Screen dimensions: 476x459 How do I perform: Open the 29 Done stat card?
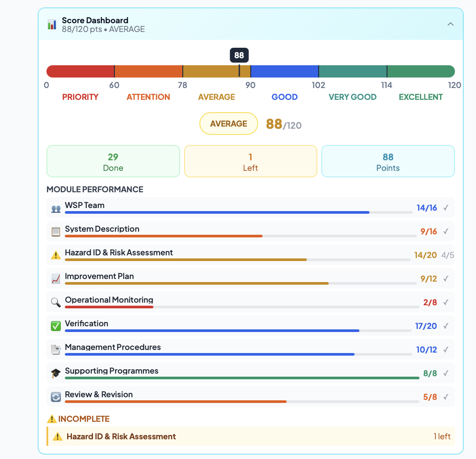pos(113,161)
